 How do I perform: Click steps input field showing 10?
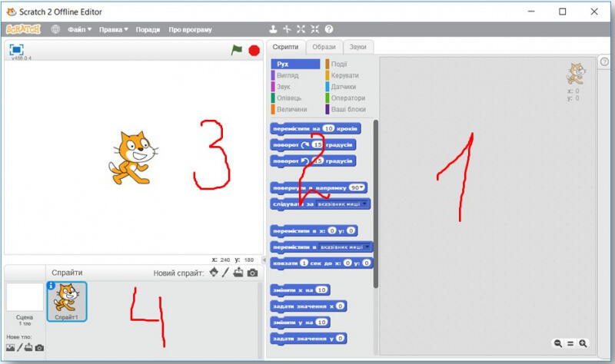click(x=328, y=128)
